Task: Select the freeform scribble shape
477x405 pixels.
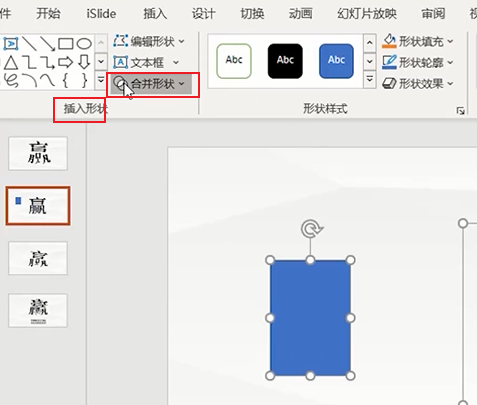Action: tap(11, 81)
